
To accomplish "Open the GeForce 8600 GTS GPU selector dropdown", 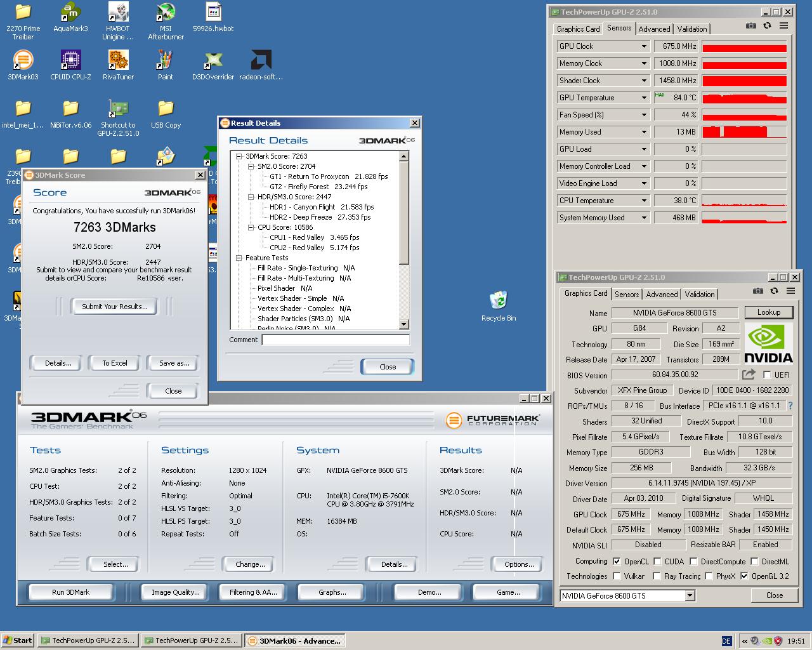I will [690, 595].
